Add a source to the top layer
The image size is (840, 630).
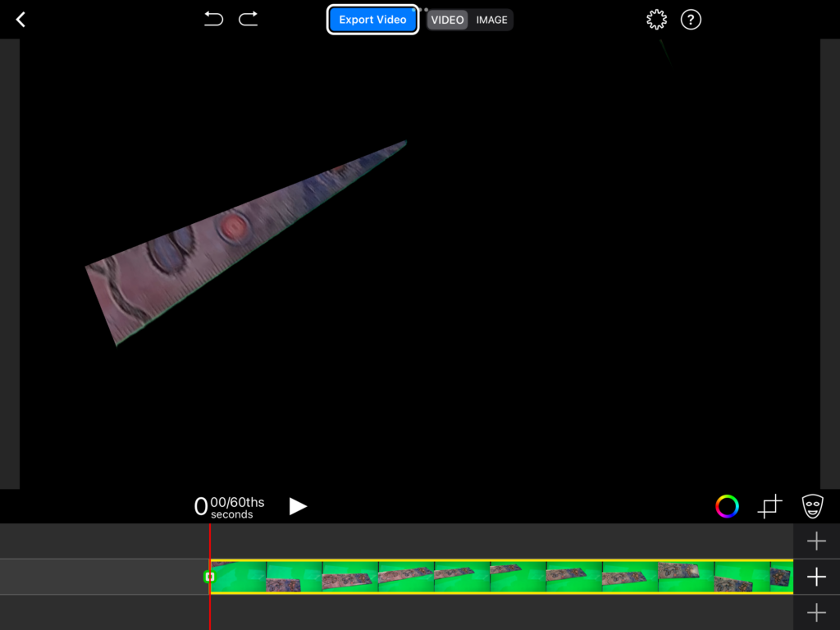point(816,541)
